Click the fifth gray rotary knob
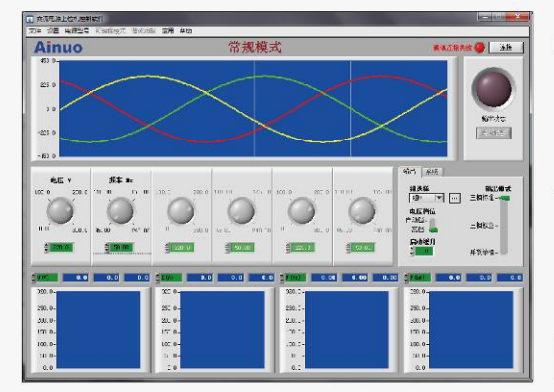The image size is (554, 392). click(x=301, y=211)
